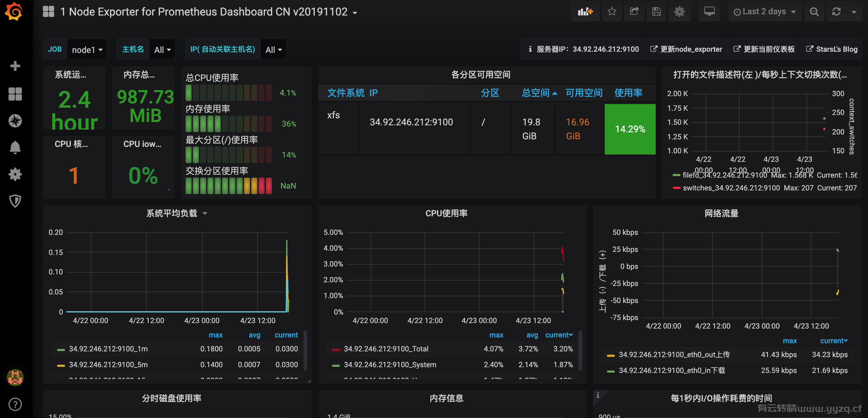Open Help question mark icon
The width and height of the screenshot is (868, 418).
coord(15,404)
